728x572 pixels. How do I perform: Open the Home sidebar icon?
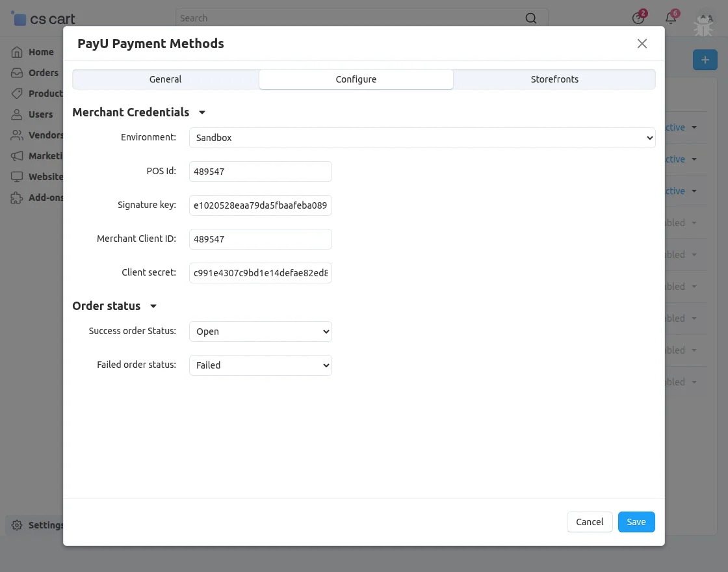pyautogui.click(x=17, y=52)
